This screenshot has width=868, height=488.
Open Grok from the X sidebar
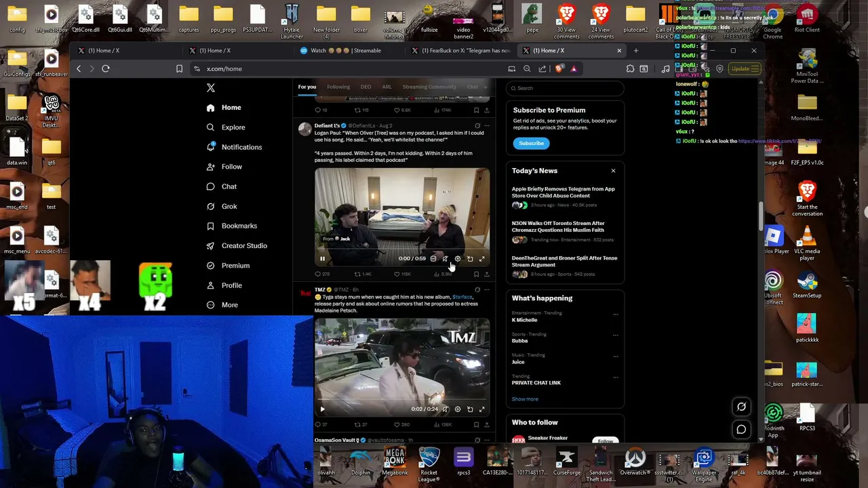click(x=222, y=206)
